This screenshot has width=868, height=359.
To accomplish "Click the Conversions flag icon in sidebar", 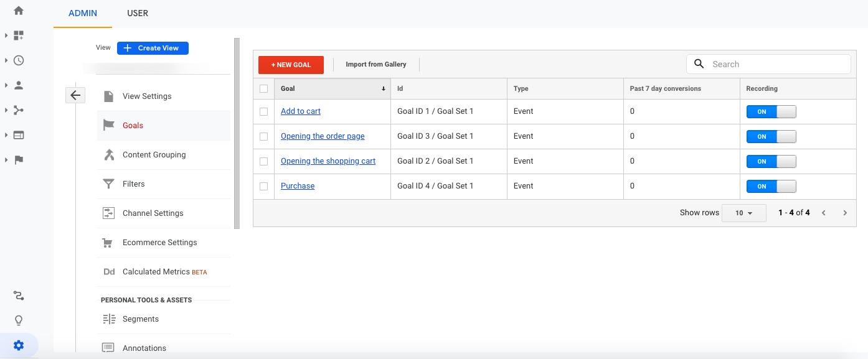I will pyautogui.click(x=19, y=160).
